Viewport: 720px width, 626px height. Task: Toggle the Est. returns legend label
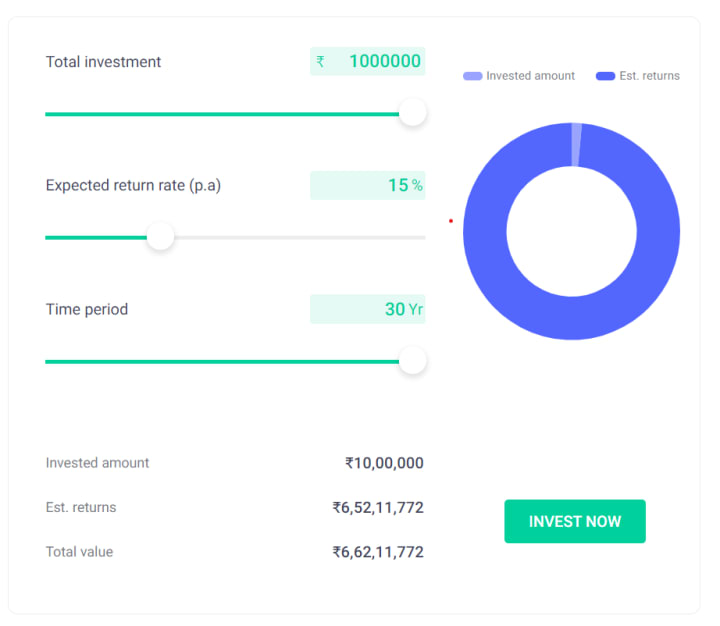click(x=649, y=76)
